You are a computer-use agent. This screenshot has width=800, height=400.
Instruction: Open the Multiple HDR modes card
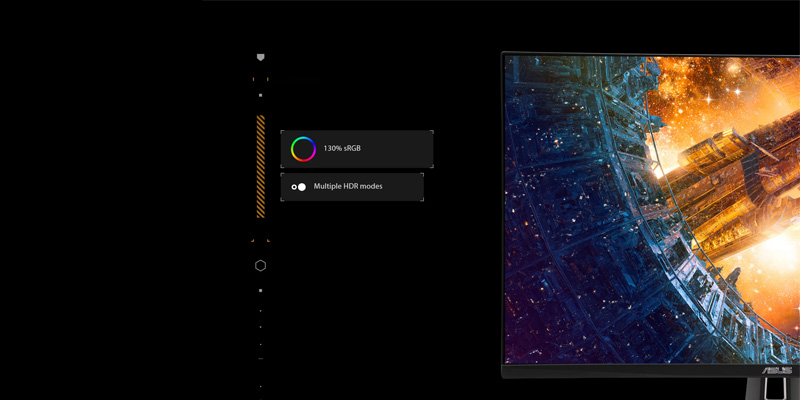[352, 187]
